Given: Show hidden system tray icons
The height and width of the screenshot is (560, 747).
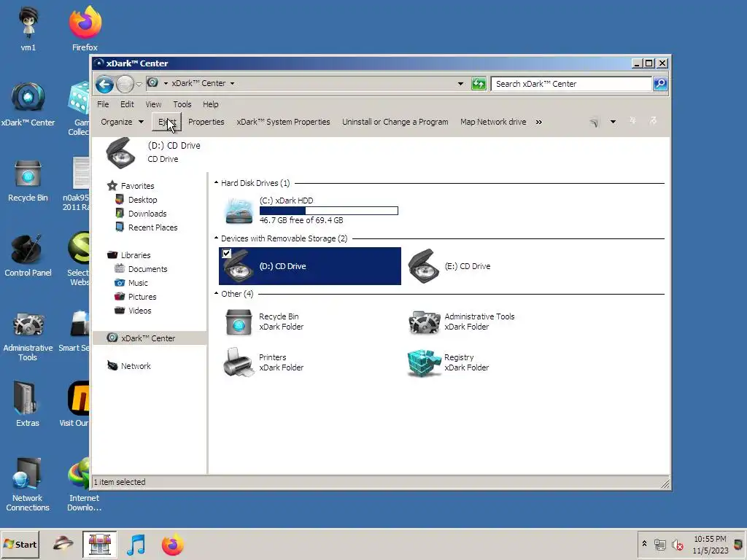Looking at the screenshot, I should tap(644, 543).
